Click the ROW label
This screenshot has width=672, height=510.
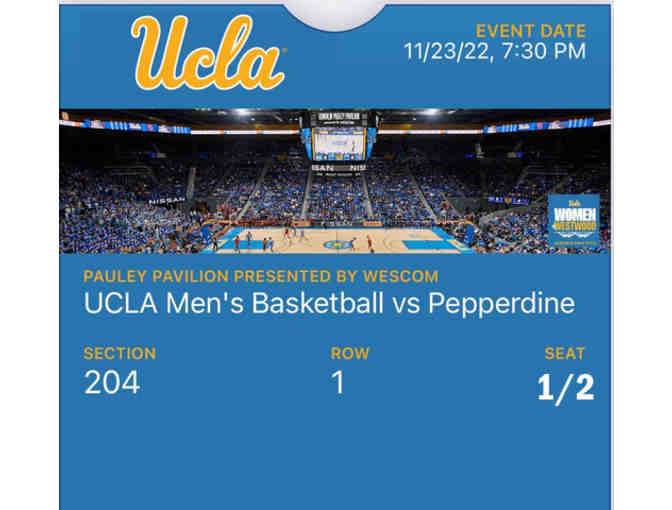coord(343,354)
